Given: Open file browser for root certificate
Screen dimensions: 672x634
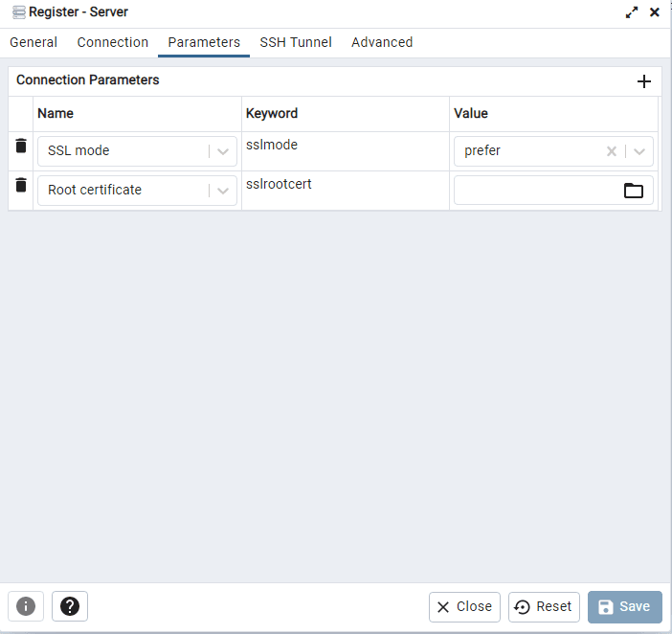Looking at the screenshot, I should coord(633,190).
